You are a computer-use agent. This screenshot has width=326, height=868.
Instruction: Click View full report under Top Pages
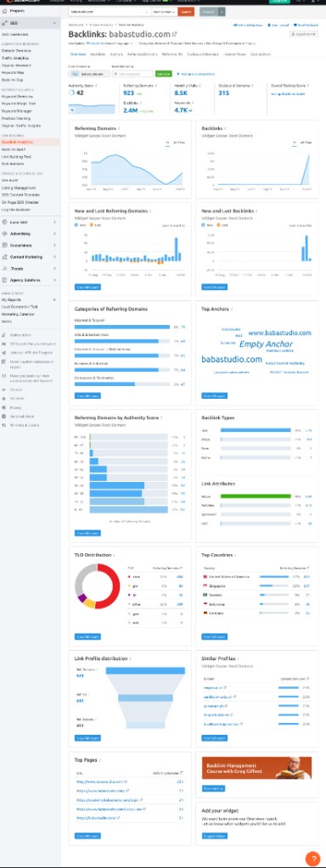pos(87,836)
